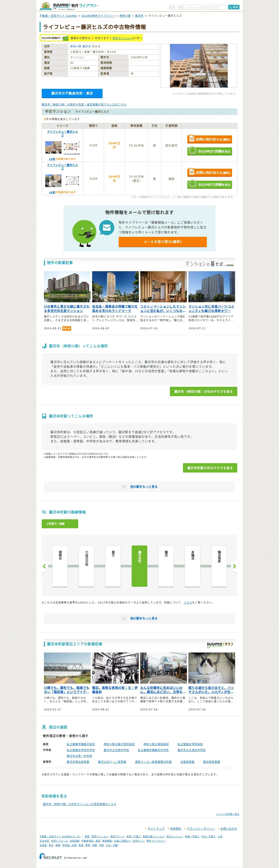Image resolution: width=279 pixels, height=868 pixels.
Task: Go to the 藤沢市 breadcrumb
Action: [x=139, y=16]
